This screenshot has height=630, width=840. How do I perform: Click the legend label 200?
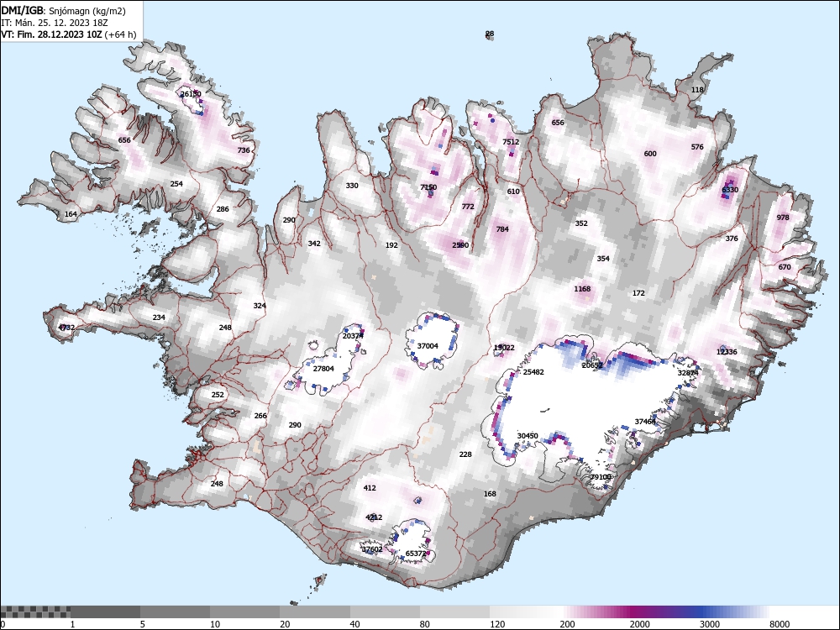(x=567, y=624)
